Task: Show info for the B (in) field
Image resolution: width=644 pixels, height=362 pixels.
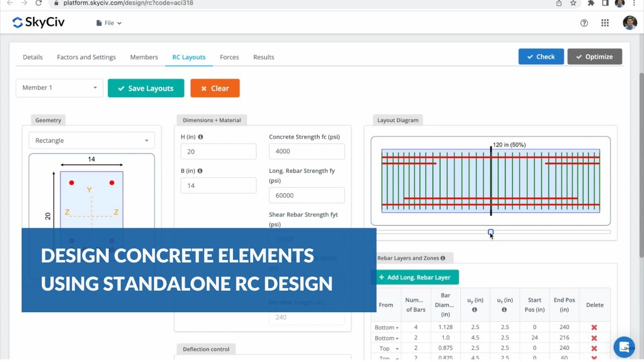Action: [x=200, y=171]
